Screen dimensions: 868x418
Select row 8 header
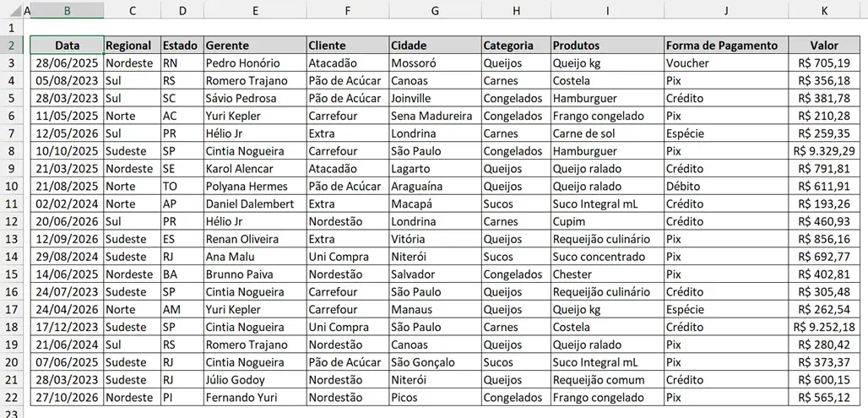click(x=11, y=151)
